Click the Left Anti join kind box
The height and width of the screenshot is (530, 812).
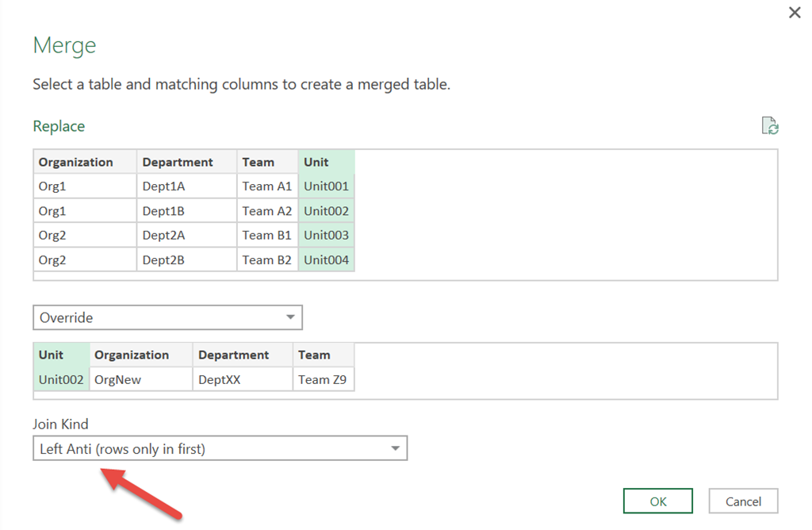click(220, 448)
